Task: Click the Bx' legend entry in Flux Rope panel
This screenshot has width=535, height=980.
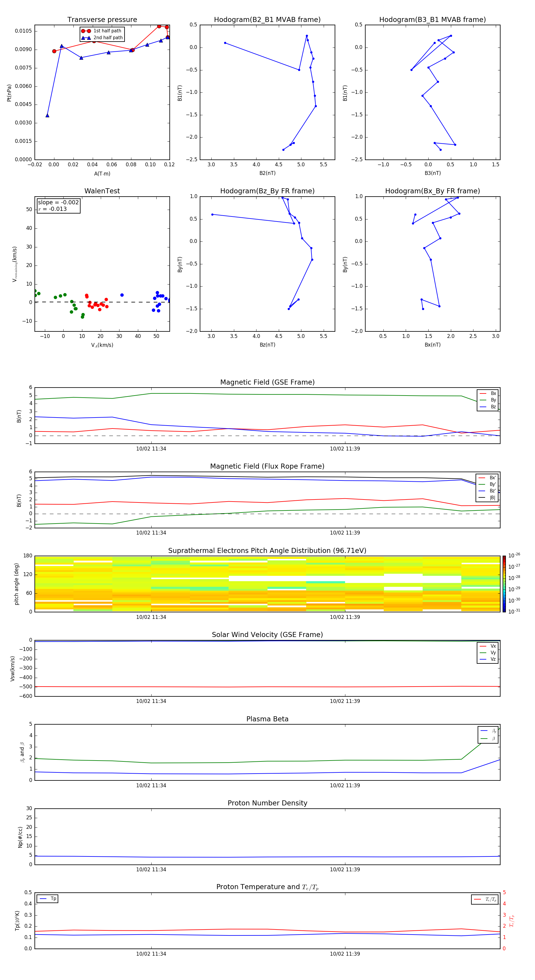Action: click(x=487, y=478)
